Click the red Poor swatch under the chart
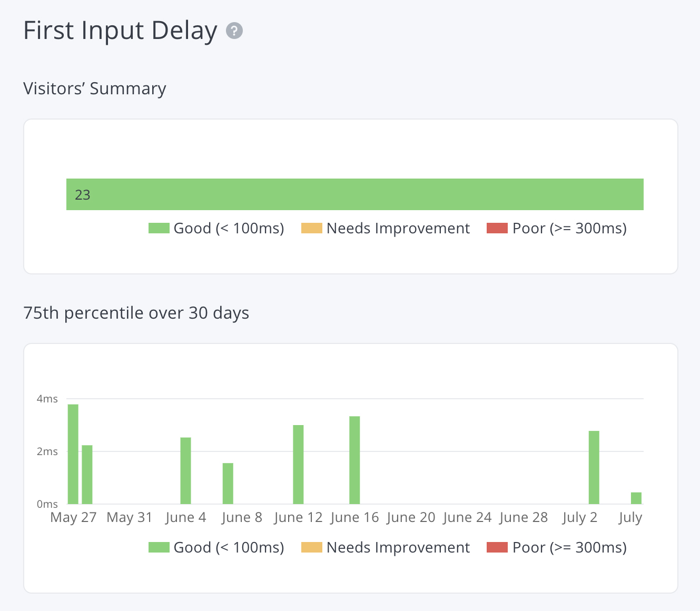 click(497, 547)
